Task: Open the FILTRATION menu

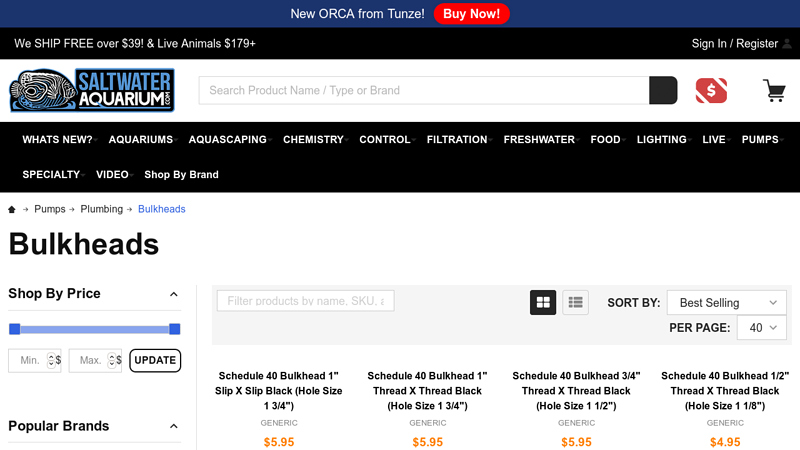Action: pos(457,140)
